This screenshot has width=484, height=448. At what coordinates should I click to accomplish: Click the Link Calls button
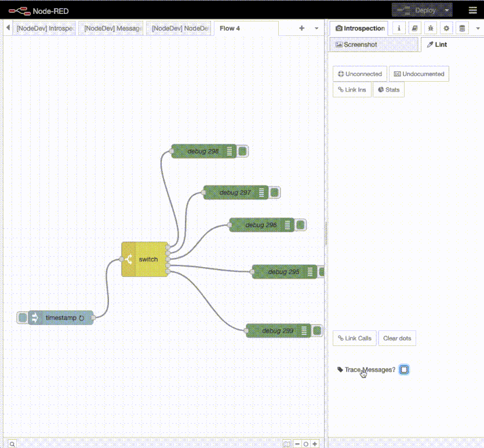coord(355,338)
